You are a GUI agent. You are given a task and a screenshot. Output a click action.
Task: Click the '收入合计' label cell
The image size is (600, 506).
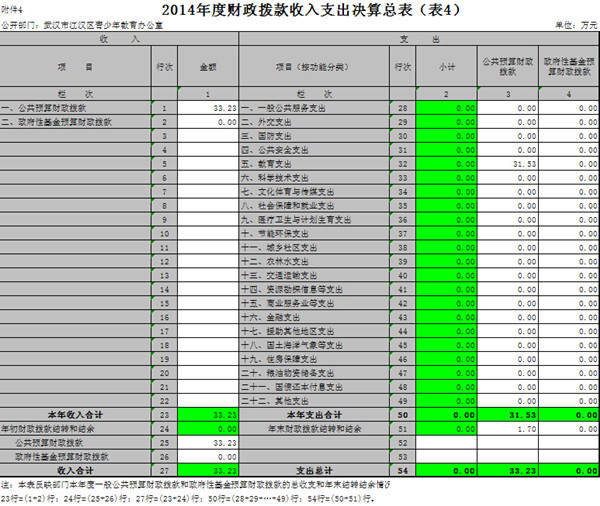[x=74, y=470]
